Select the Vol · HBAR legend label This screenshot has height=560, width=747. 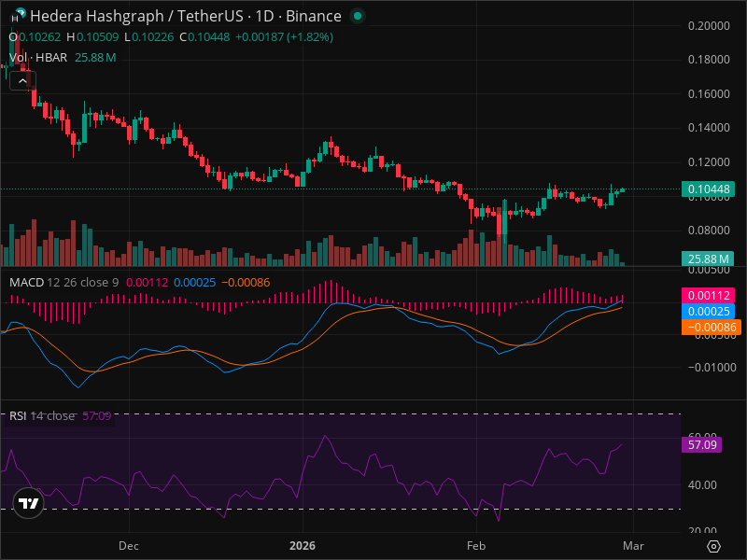pos(38,58)
